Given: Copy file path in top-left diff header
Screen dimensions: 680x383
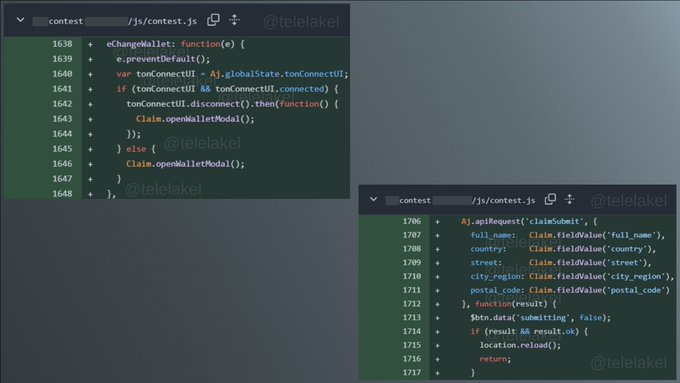Looking at the screenshot, I should [x=213, y=20].
